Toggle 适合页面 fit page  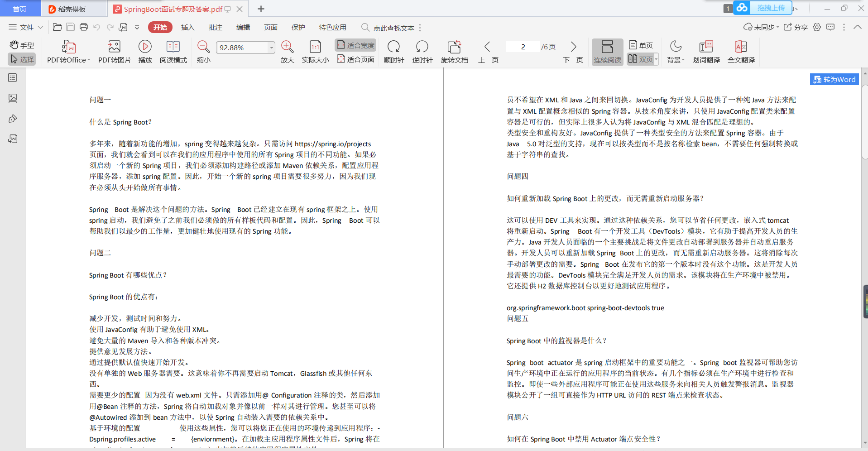click(356, 59)
